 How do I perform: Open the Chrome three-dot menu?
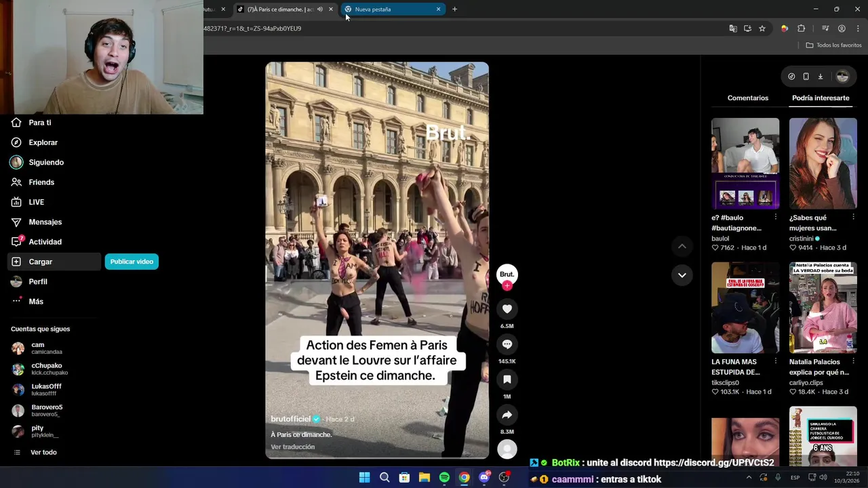click(858, 28)
